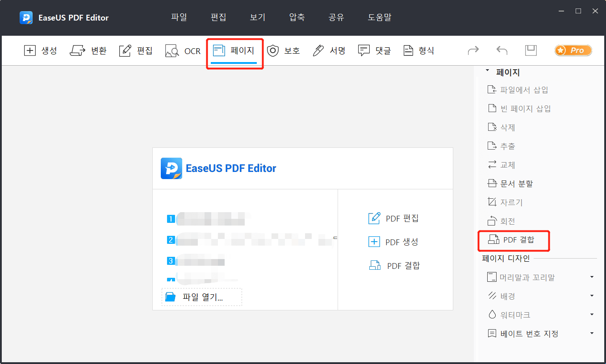Select PDF 결합 in the right sidebar
This screenshot has height=364, width=606.
(514, 240)
